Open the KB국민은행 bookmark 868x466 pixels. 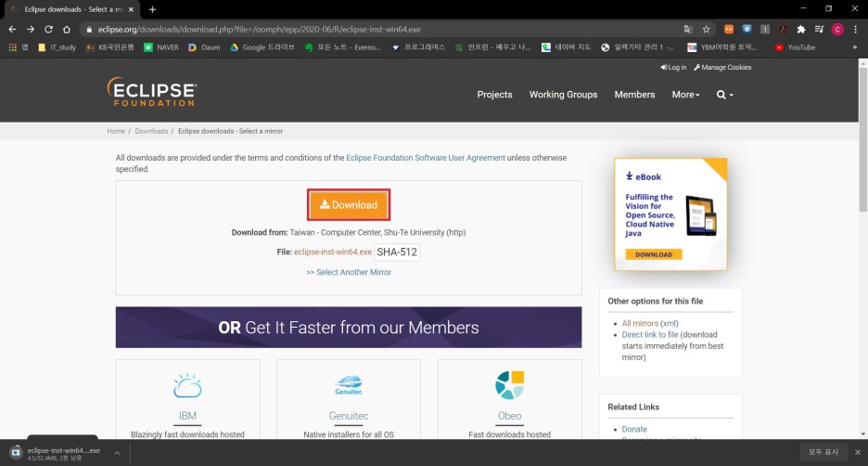click(109, 47)
